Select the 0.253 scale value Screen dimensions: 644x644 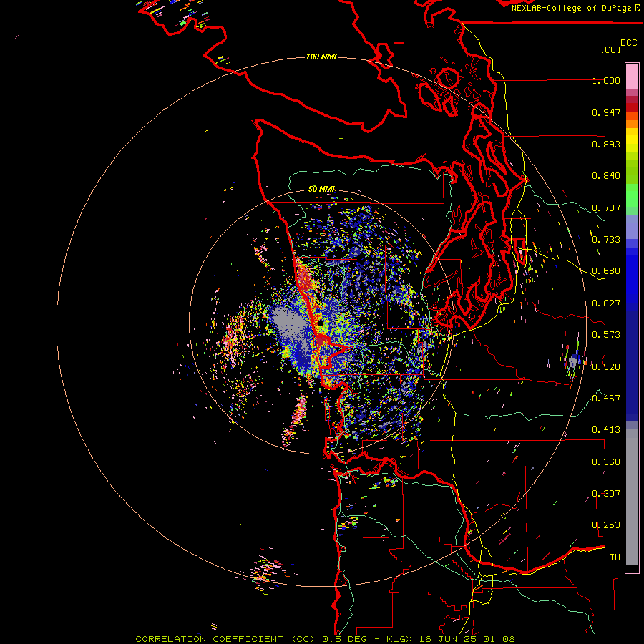[x=606, y=525]
